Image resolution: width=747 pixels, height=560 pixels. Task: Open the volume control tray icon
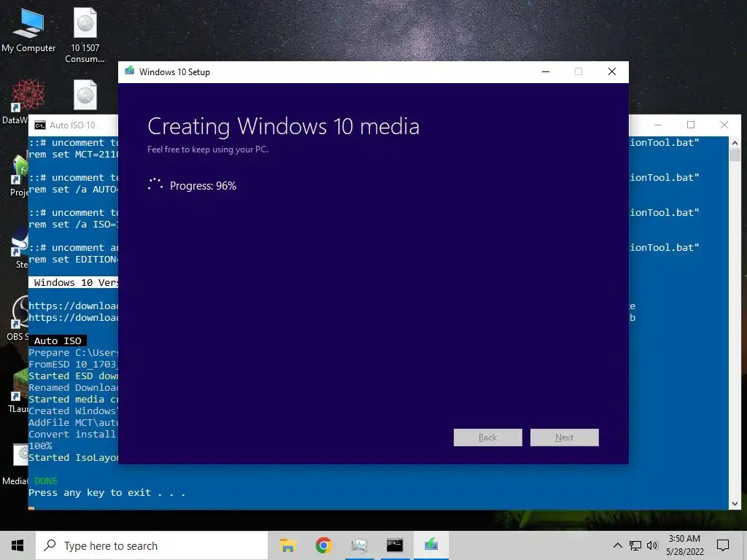coord(652,545)
